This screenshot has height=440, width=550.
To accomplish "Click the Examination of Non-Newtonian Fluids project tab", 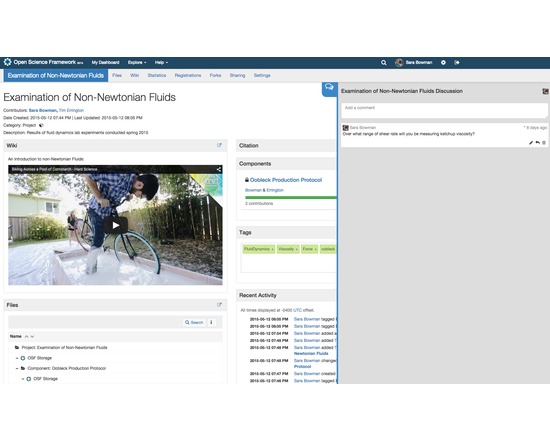I will (56, 75).
